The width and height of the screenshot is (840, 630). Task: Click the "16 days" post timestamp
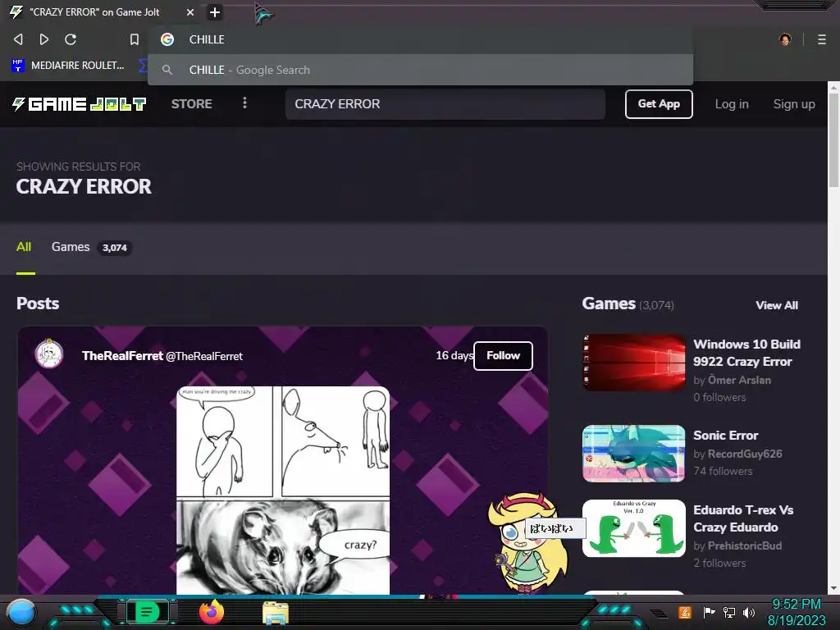454,356
